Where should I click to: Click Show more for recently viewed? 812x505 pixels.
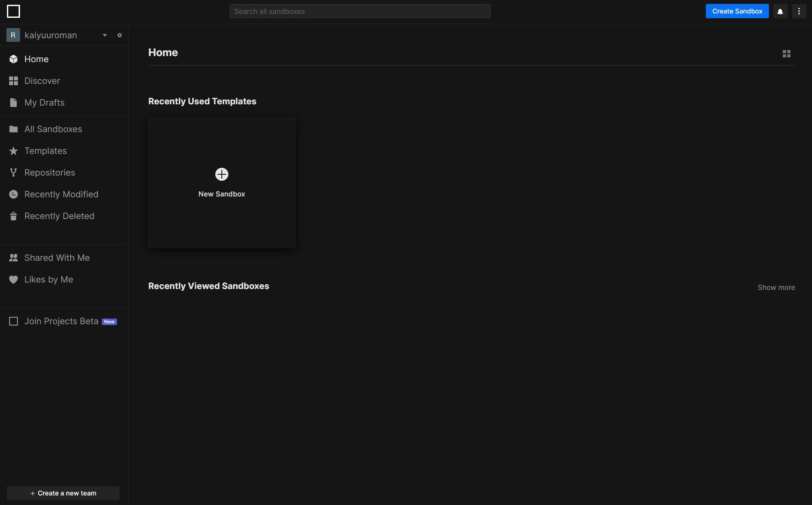[776, 287]
